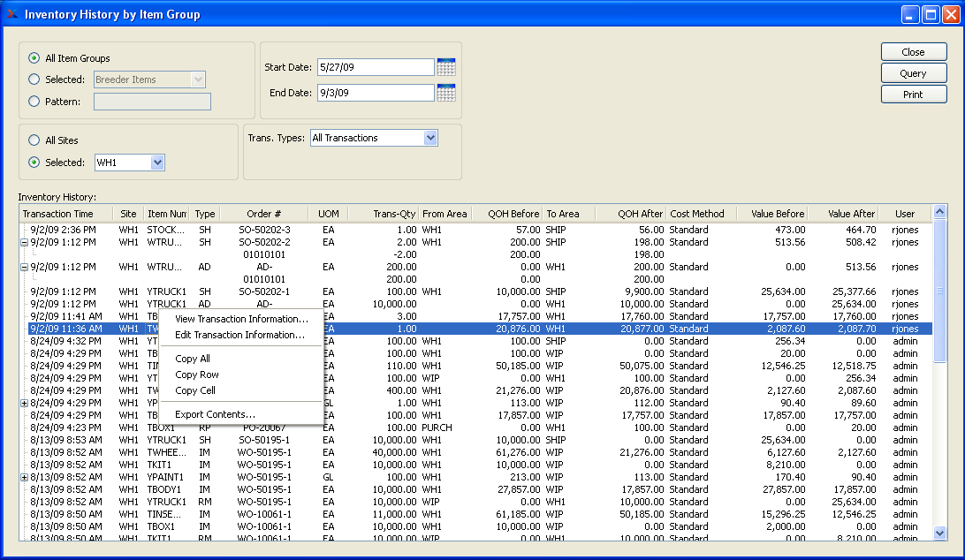Expand the YPAINT1 IM transaction row

coord(24,477)
